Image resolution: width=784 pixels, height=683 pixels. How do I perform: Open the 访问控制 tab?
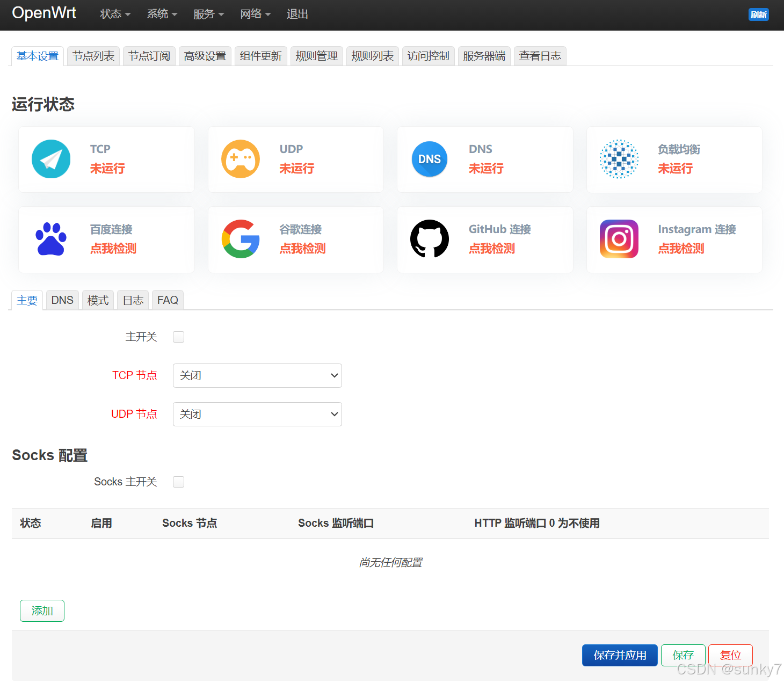click(429, 56)
